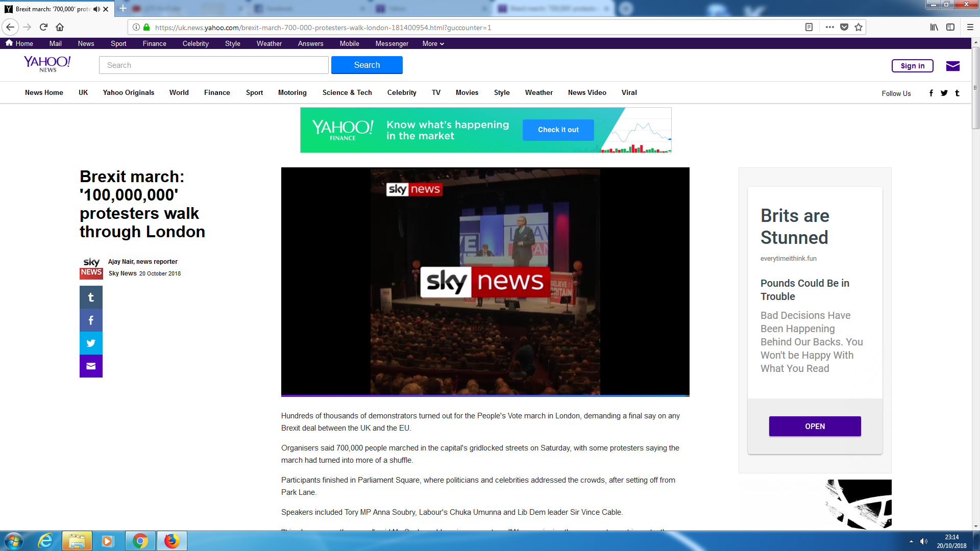Click the browser URL address bar
980x551 pixels.
pyautogui.click(x=475, y=28)
